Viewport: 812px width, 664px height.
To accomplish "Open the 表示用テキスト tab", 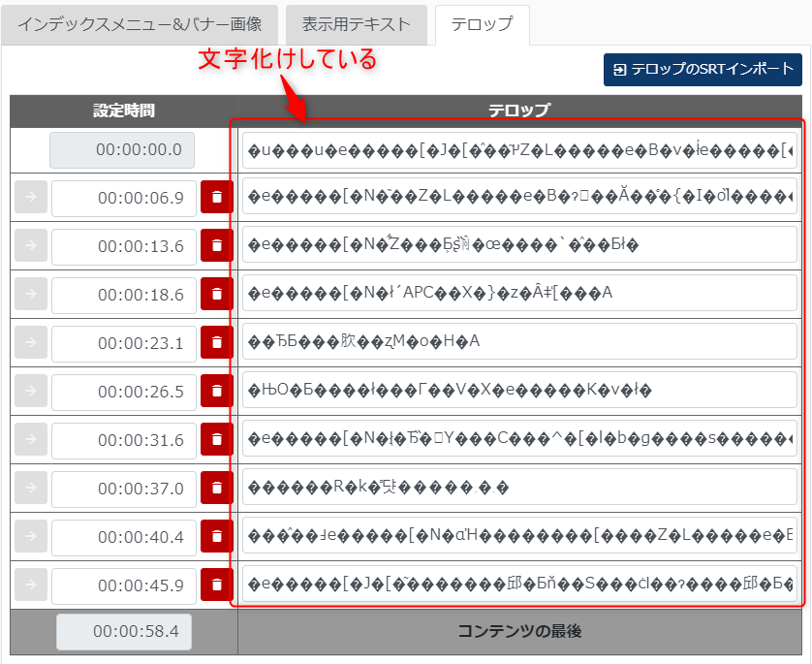I will 356,24.
